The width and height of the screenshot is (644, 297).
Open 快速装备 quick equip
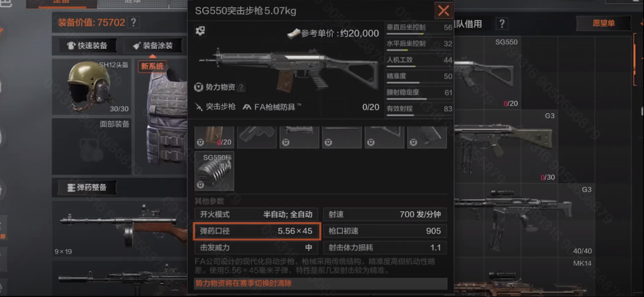tap(88, 46)
